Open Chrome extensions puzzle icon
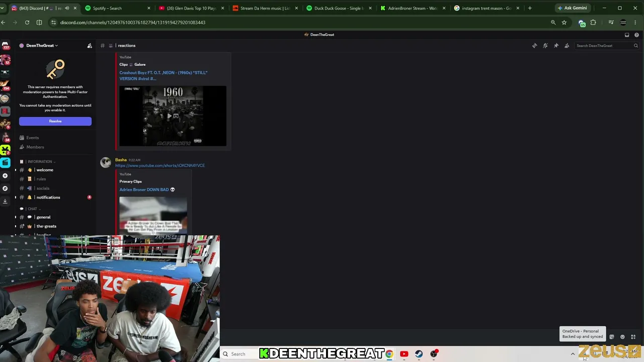Screen dimensions: 644x362 click(x=593, y=22)
